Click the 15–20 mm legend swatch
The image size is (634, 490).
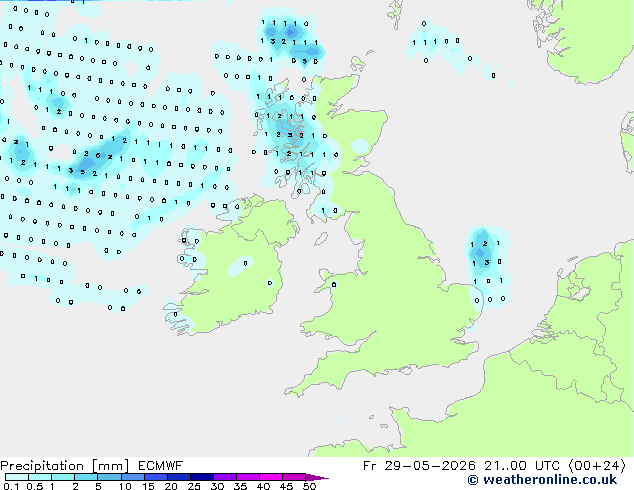click(x=155, y=477)
